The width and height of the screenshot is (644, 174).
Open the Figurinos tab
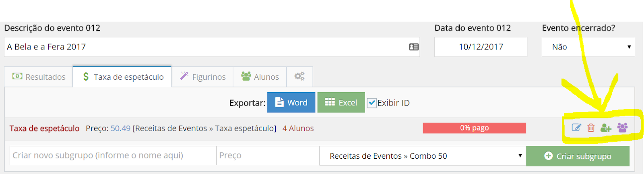pos(202,77)
